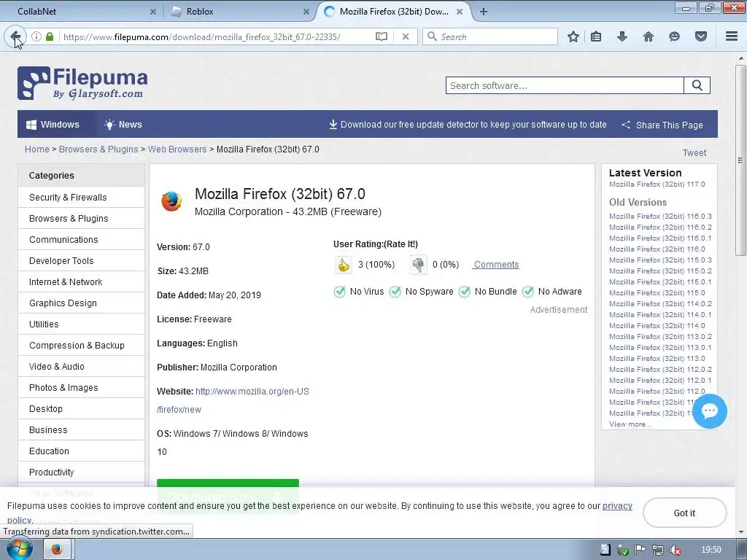Open latest version Mozilla Firefox (32bit) 117.0
747x560 pixels.
[657, 184]
